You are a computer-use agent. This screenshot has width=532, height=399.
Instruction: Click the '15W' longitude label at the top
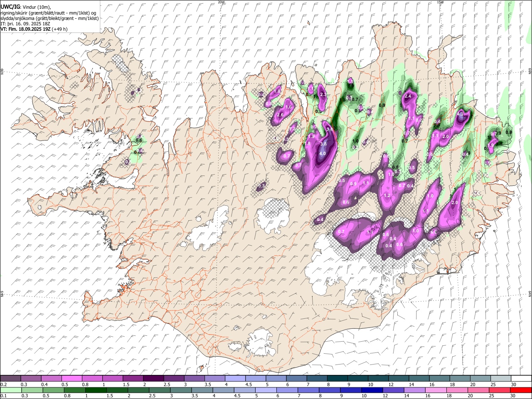coord(440,2)
